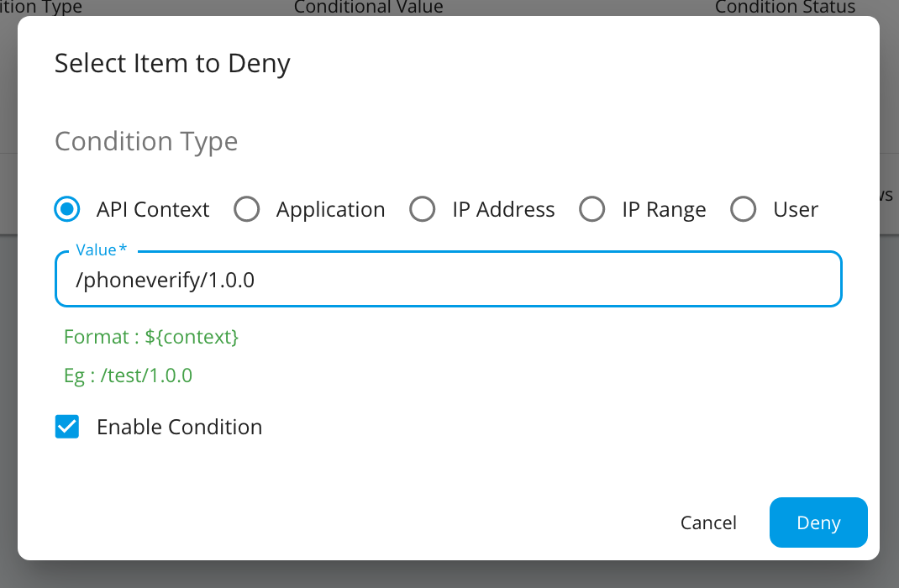Select the User condition type

[744, 209]
